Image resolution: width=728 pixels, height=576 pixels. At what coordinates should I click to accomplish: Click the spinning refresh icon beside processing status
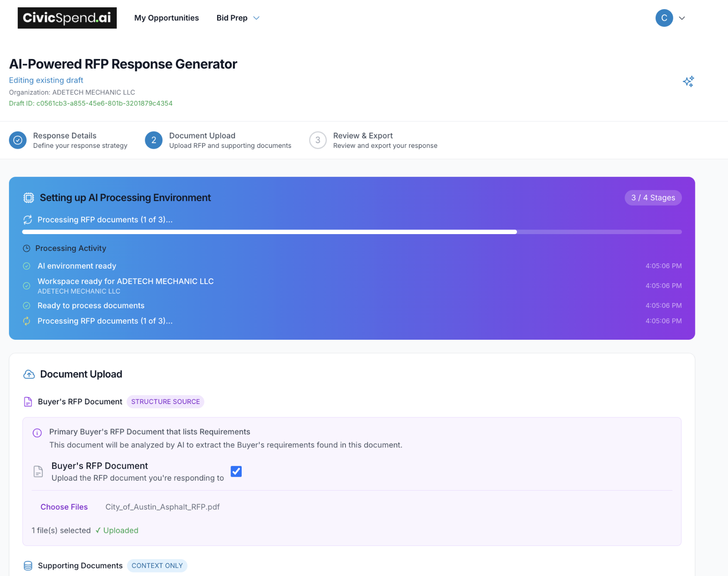coord(27,220)
